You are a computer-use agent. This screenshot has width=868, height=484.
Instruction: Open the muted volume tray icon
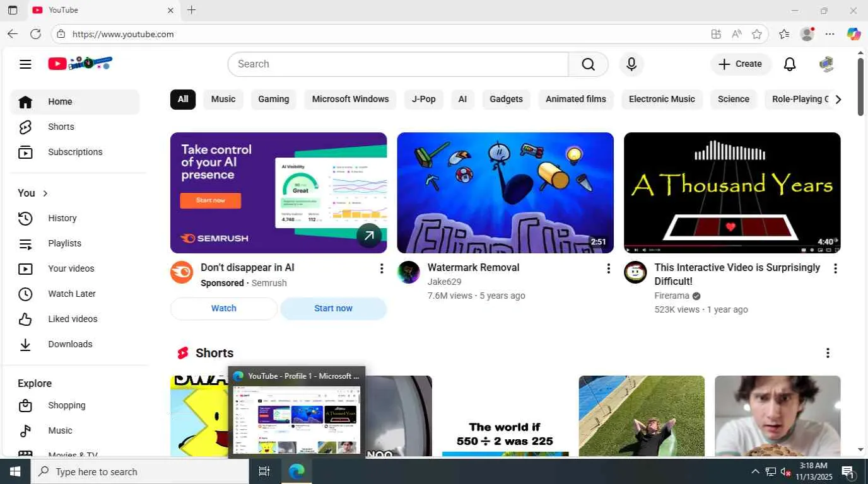tap(786, 471)
